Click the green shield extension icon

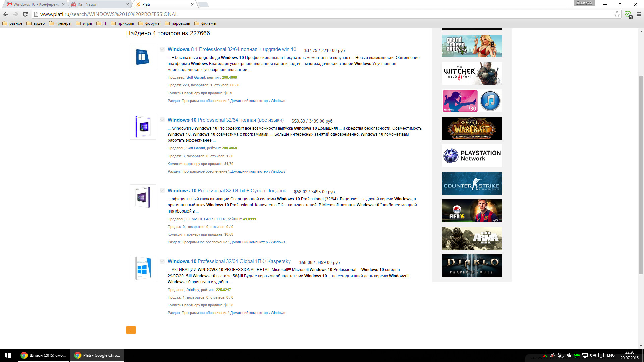(628, 14)
